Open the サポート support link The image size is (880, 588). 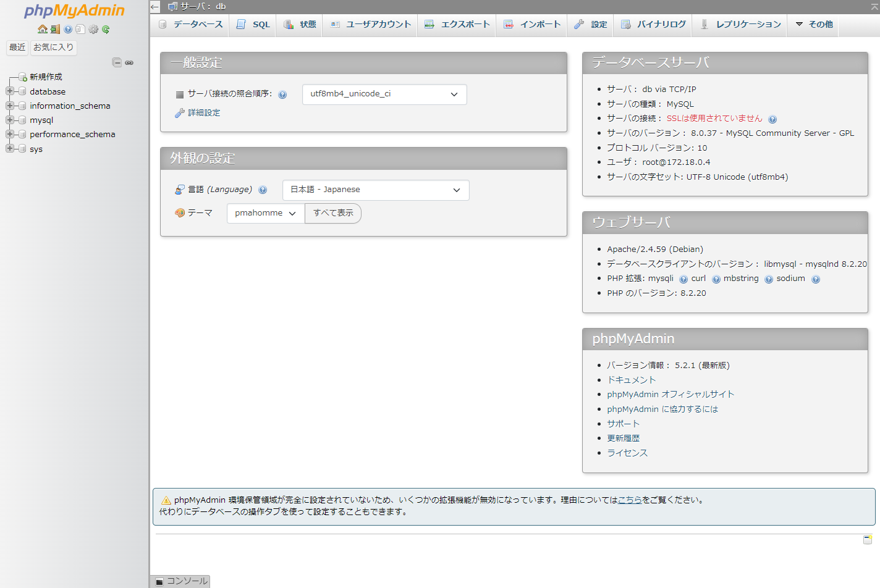[x=623, y=424]
